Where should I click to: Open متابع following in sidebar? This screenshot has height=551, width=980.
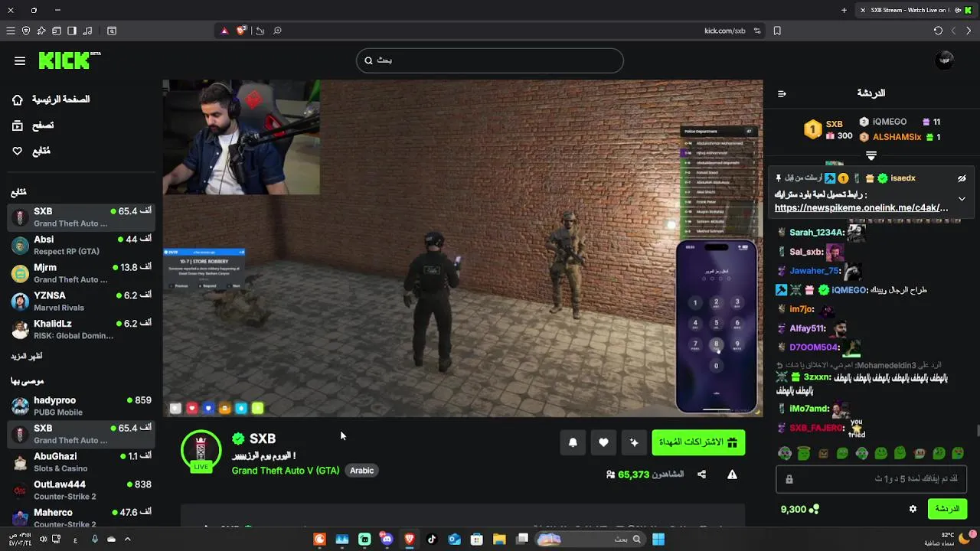pos(31,152)
